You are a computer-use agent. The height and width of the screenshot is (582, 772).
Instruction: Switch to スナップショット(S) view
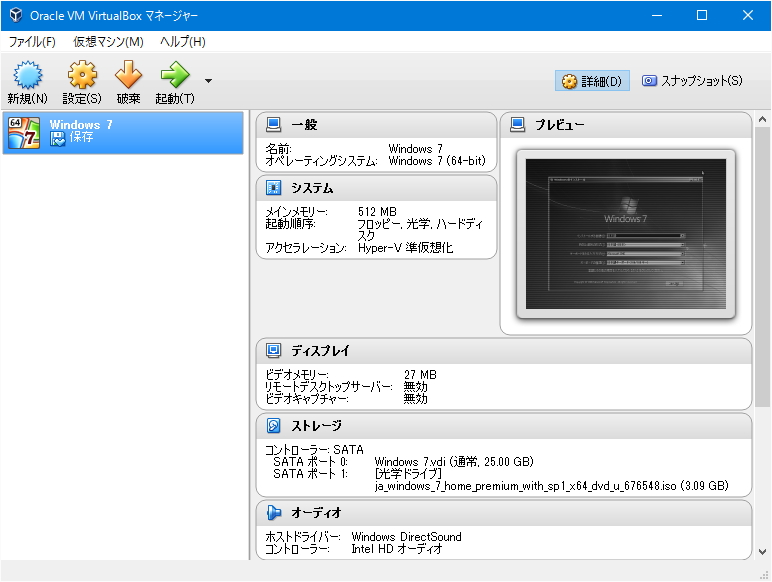pyautogui.click(x=692, y=81)
